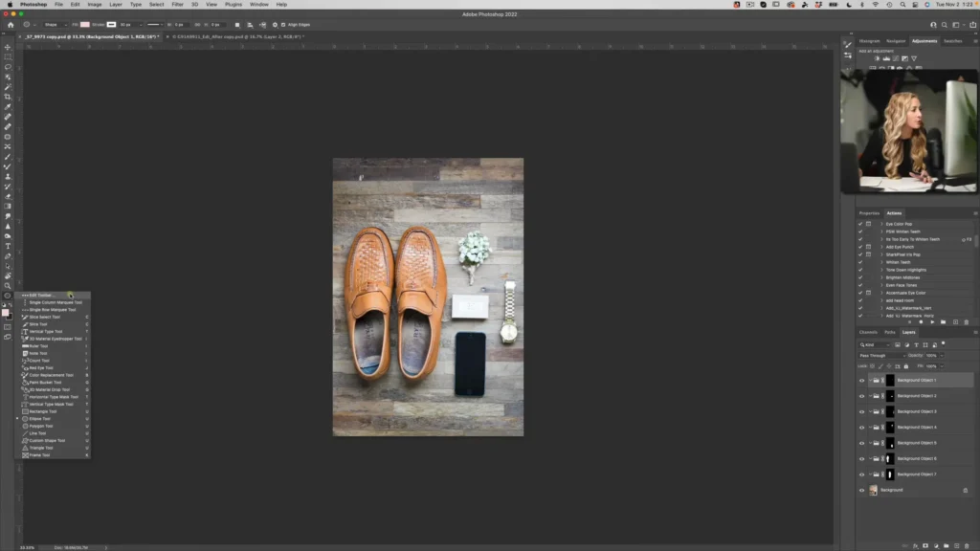
Task: Hide Background Object 5 layer group
Action: tap(862, 443)
